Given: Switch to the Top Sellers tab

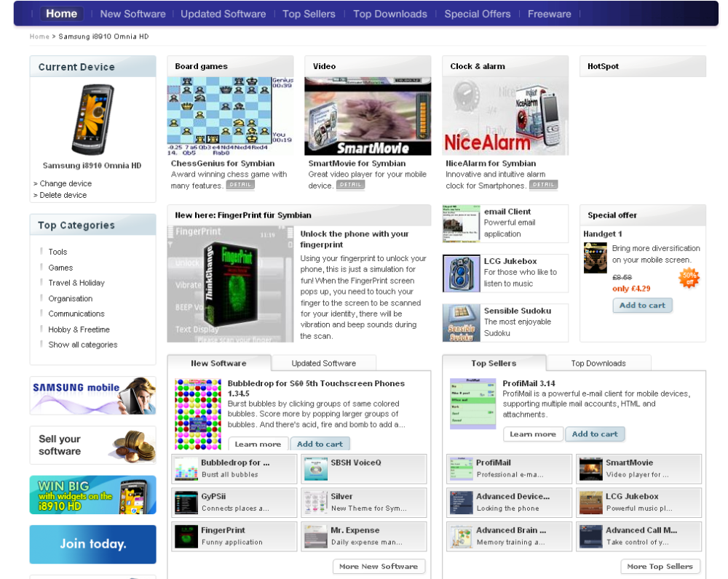Looking at the screenshot, I should [494, 363].
